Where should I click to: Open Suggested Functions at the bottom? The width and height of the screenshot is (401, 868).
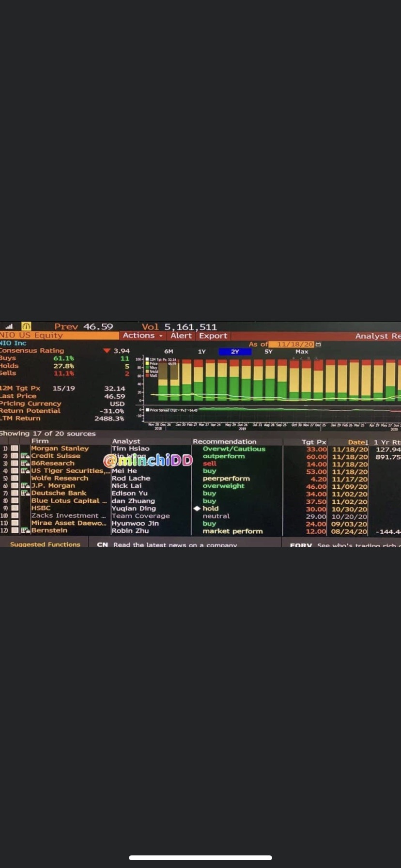[45, 544]
